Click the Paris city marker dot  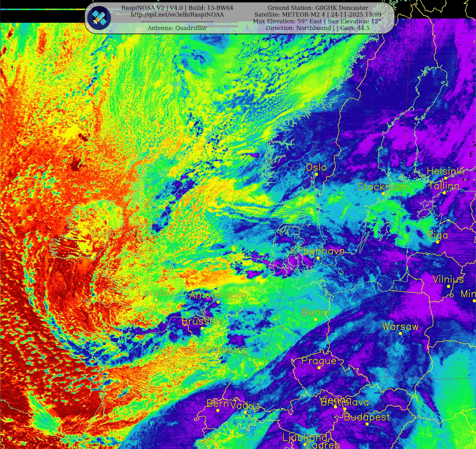coord(166,357)
